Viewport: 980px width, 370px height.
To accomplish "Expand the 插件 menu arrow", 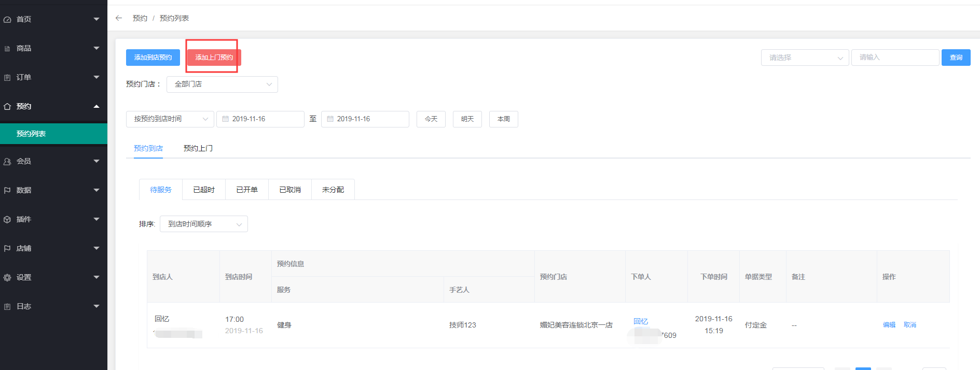I will (x=96, y=219).
